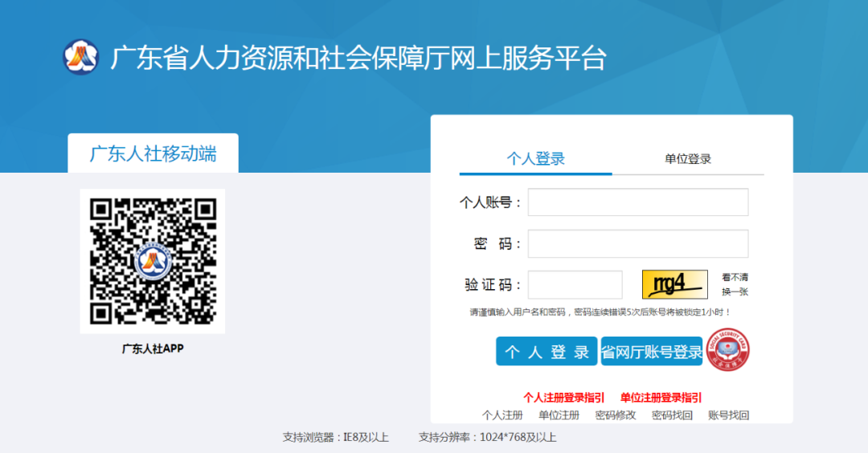Go to the 单位注册 link

[559, 415]
